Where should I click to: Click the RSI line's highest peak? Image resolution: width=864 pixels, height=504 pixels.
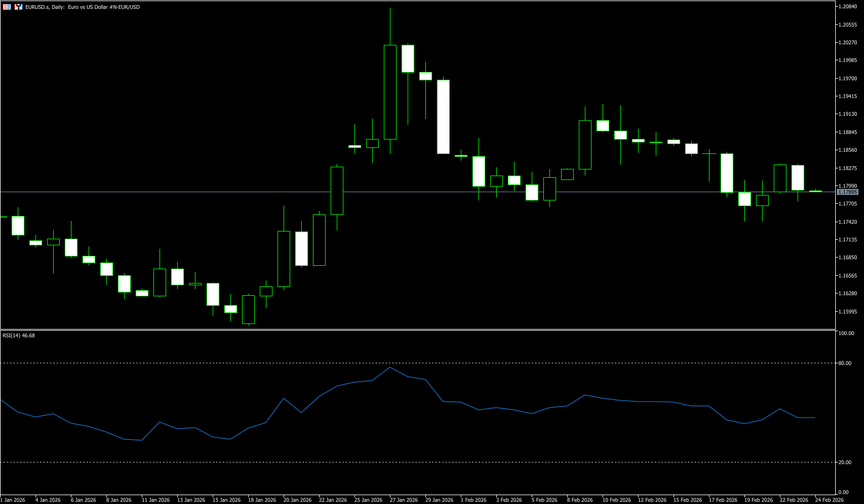pyautogui.click(x=390, y=367)
